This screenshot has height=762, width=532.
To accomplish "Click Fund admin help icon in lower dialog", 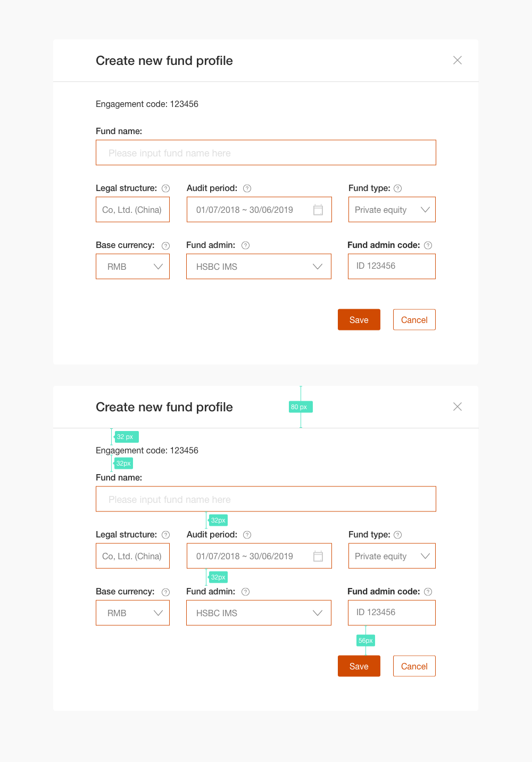I will [x=245, y=592].
